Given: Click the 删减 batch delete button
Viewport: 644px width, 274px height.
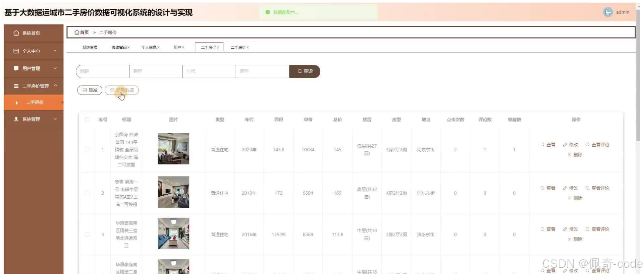Looking at the screenshot, I should coord(90,90).
